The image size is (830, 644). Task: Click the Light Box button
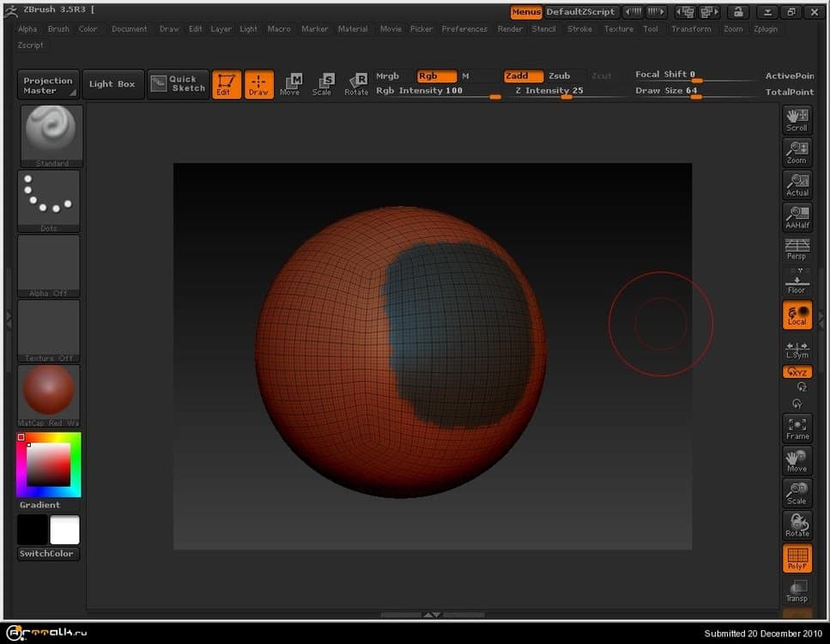(112, 84)
